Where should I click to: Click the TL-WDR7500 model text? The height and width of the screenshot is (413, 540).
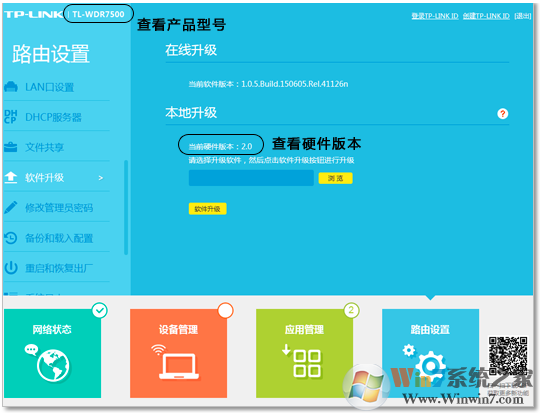pos(98,14)
